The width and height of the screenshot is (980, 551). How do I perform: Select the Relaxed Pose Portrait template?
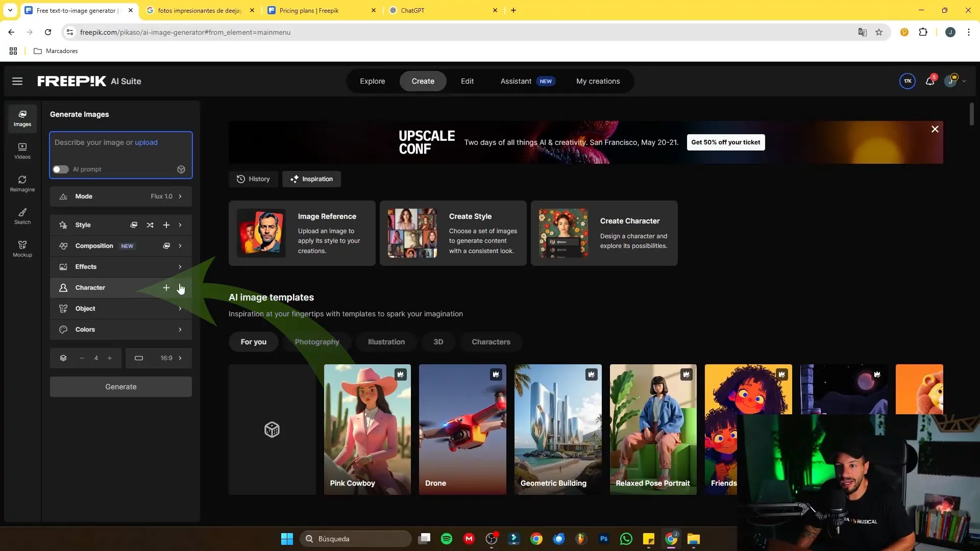pos(653,430)
